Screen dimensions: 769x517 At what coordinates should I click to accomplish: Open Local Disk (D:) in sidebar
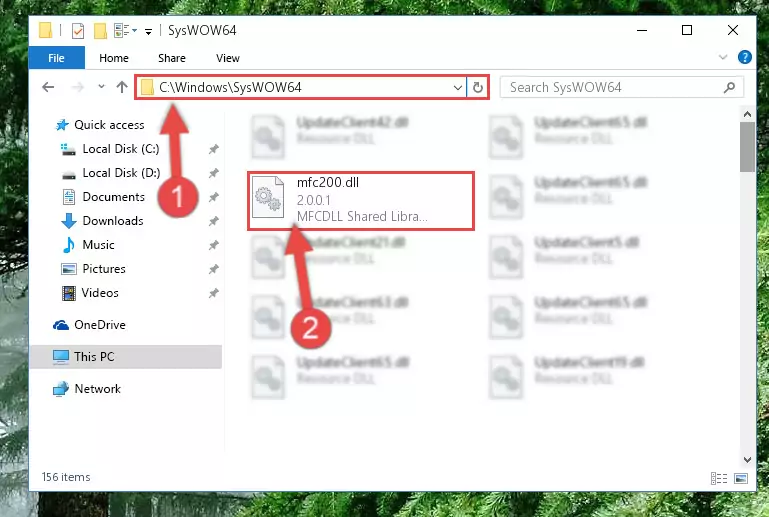coord(121,173)
